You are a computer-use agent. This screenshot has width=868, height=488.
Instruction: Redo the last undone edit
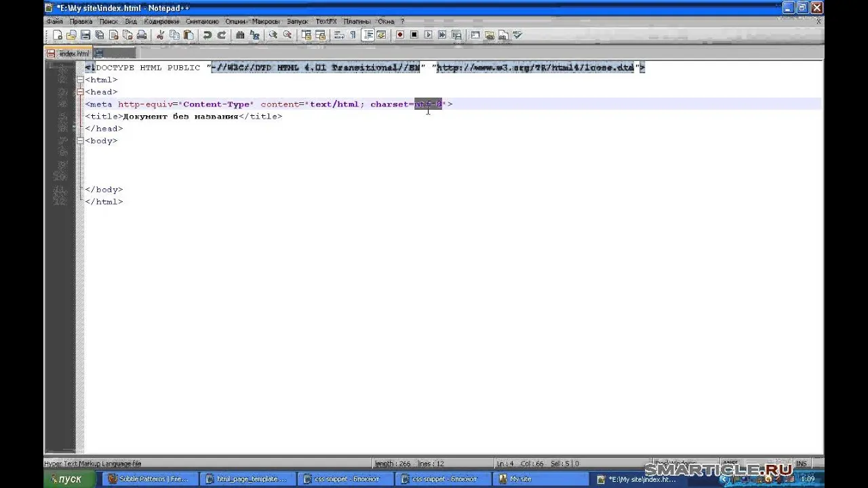coord(221,35)
